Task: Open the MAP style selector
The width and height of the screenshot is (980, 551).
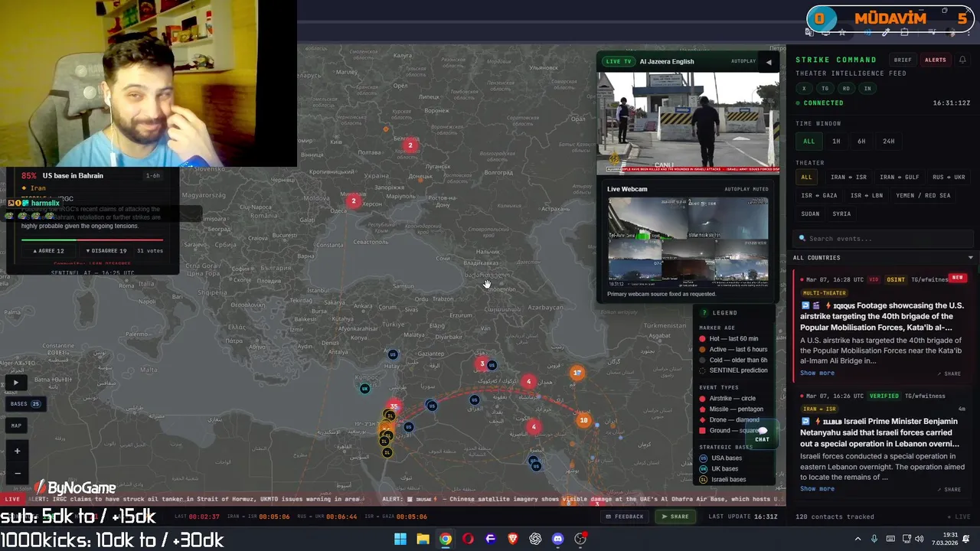Action: tap(16, 425)
